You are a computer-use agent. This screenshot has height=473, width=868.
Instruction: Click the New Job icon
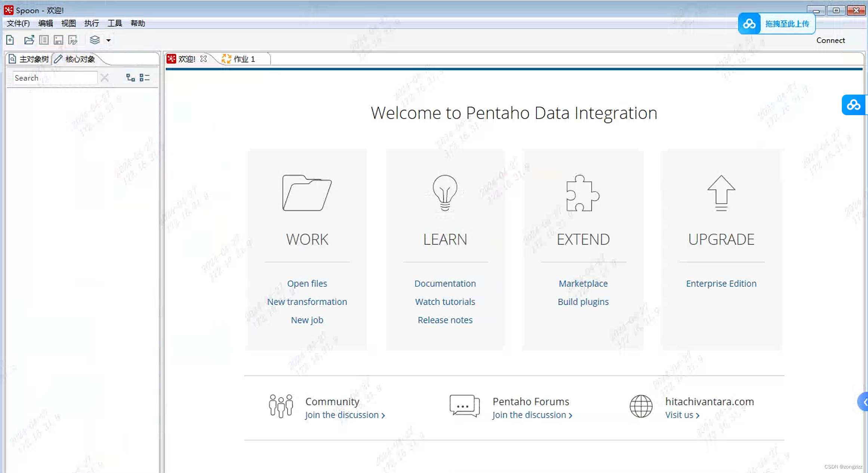307,320
